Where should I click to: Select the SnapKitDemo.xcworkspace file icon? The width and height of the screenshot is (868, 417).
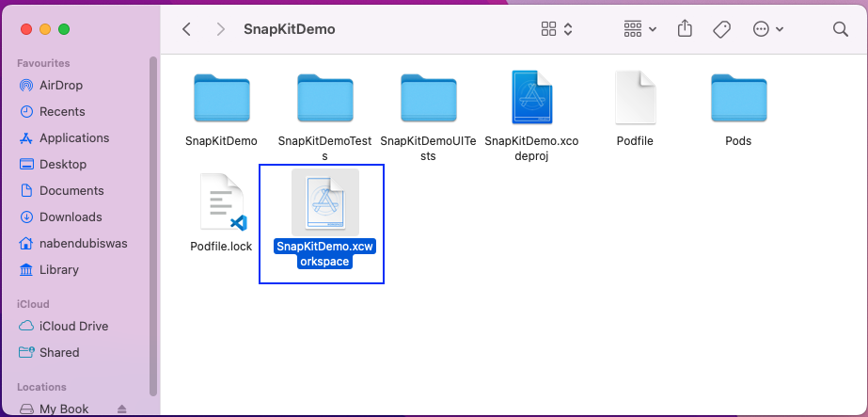point(325,202)
